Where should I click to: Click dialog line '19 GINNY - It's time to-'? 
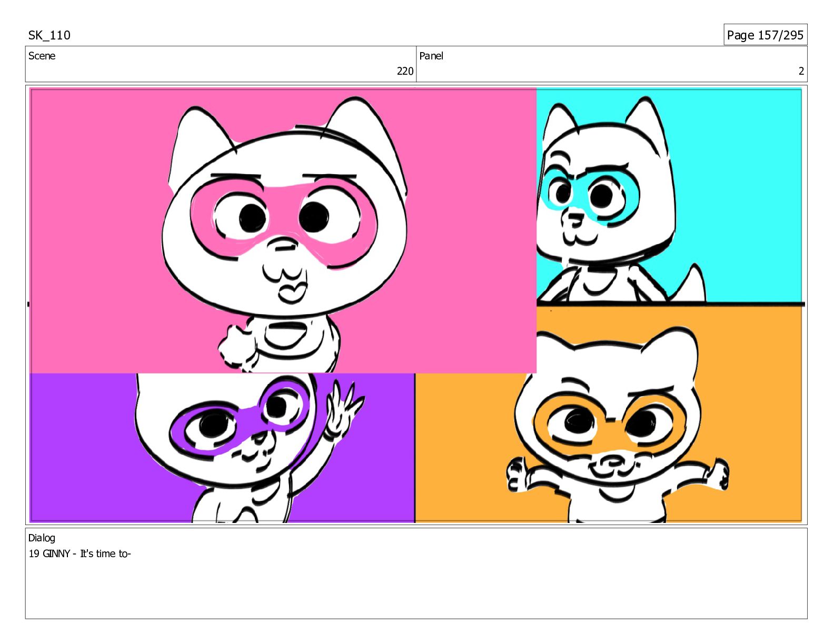[x=80, y=554]
